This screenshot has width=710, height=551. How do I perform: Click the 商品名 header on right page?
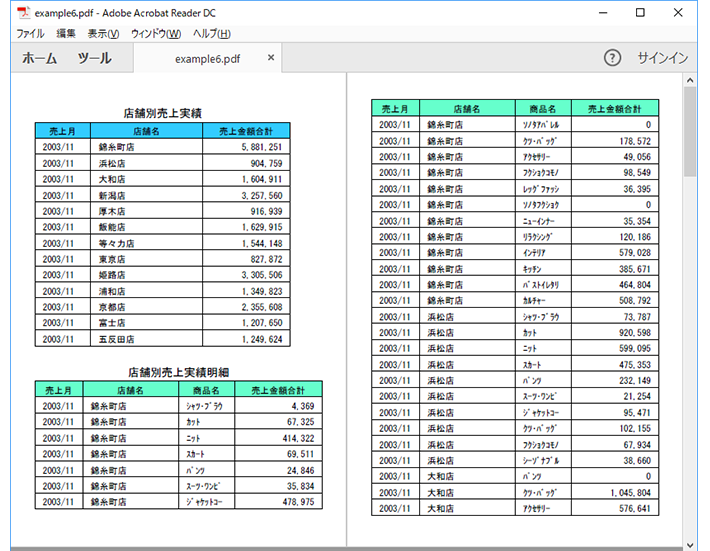(x=542, y=109)
